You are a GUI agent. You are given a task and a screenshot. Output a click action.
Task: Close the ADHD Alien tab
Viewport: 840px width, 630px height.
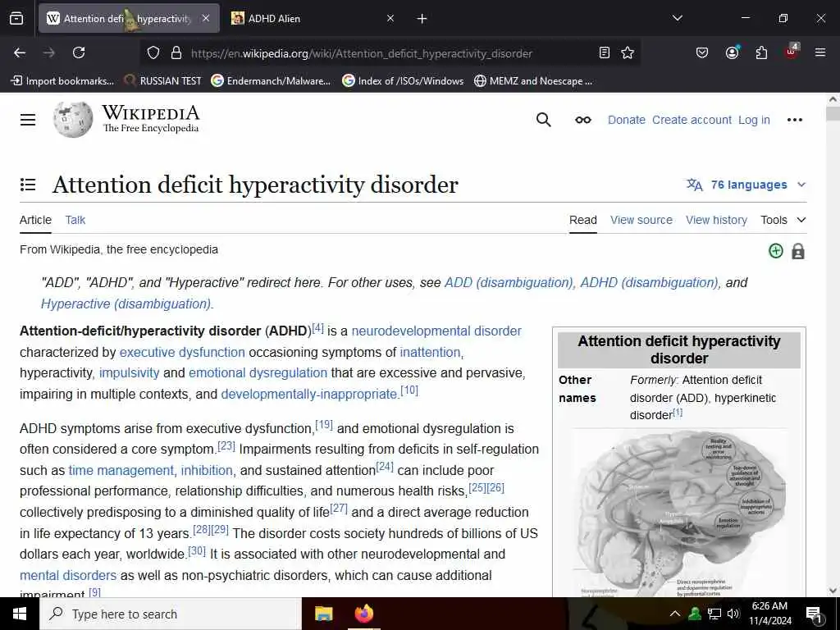[x=390, y=18]
